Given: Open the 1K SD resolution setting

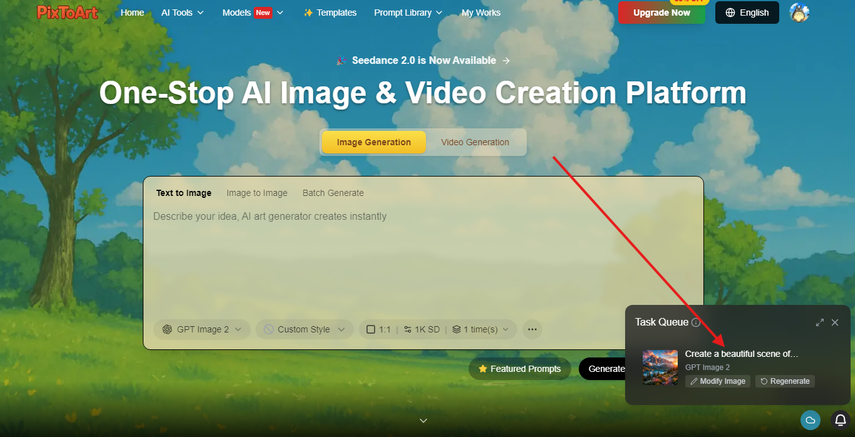Looking at the screenshot, I should tap(422, 330).
